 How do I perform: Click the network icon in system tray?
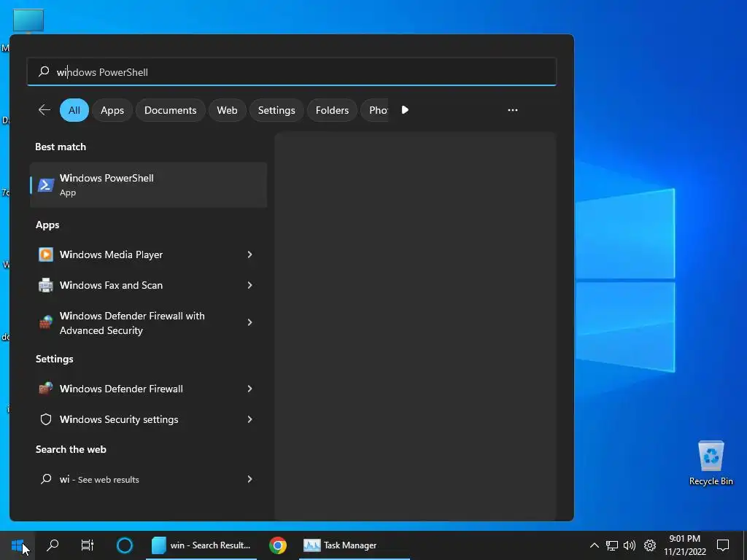(x=612, y=545)
